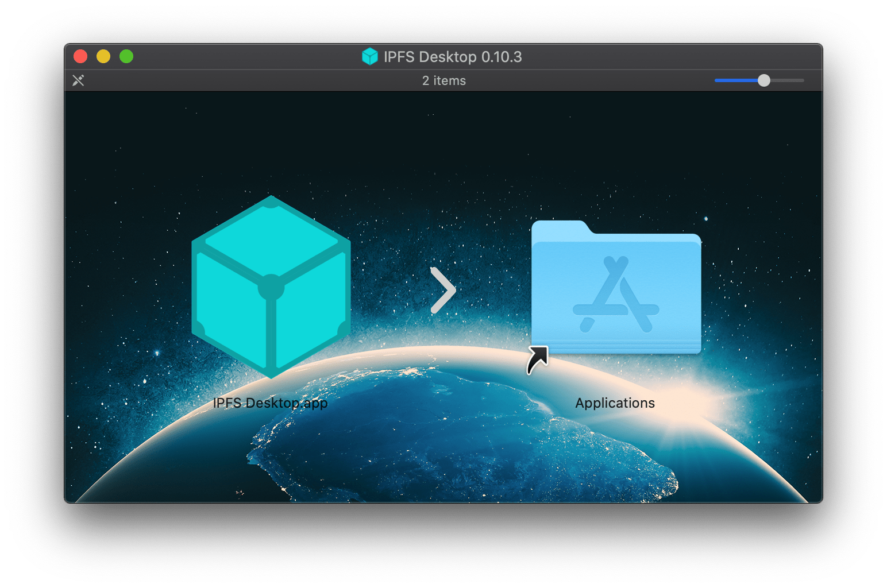The image size is (887, 588).
Task: Select the Applications folder label text
Action: pos(615,403)
